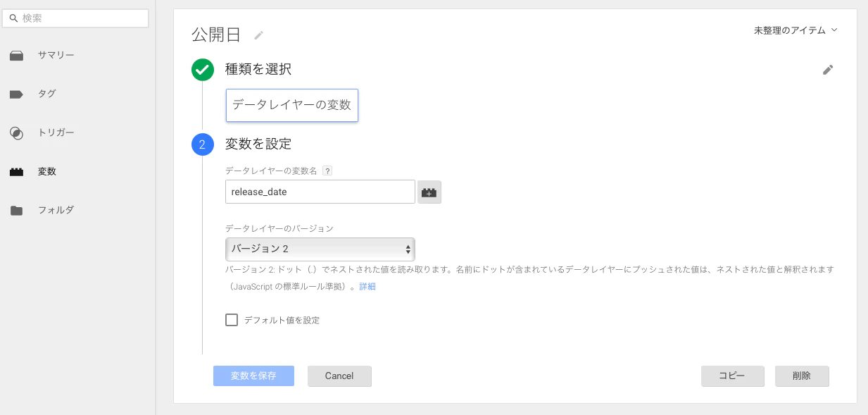Click the blue step 2 circle
This screenshot has height=415, width=868.
click(x=203, y=145)
